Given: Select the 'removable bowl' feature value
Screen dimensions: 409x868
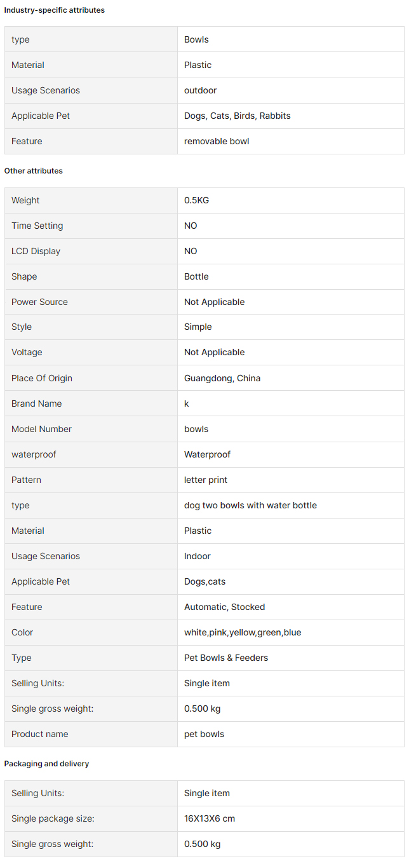Looking at the screenshot, I should pos(217,141).
